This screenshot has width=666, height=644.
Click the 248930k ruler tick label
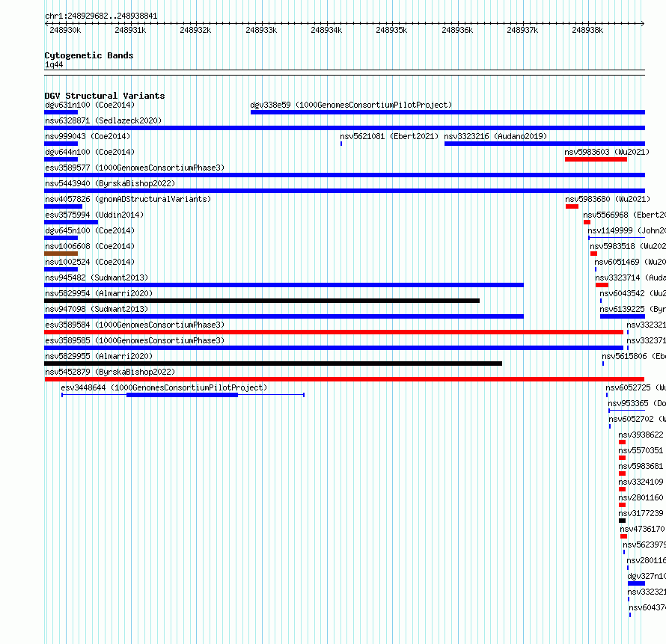[65, 30]
